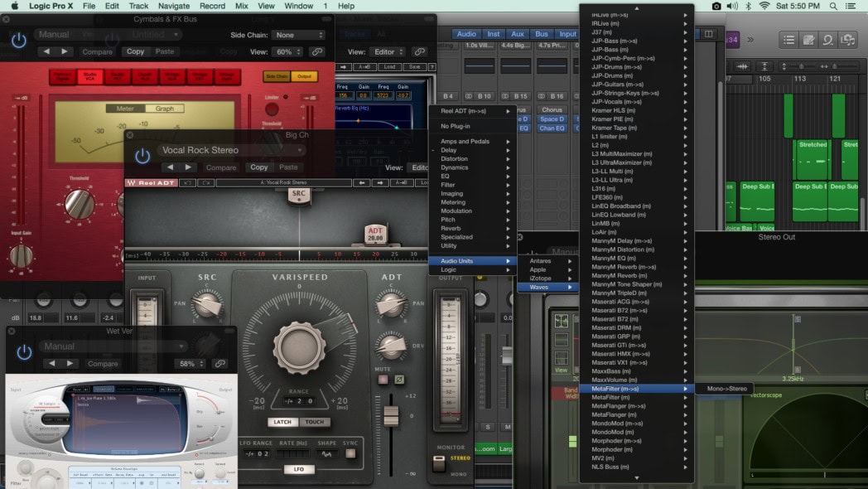
Task: Toggle phase invert button under MUTE
Action: [399, 380]
